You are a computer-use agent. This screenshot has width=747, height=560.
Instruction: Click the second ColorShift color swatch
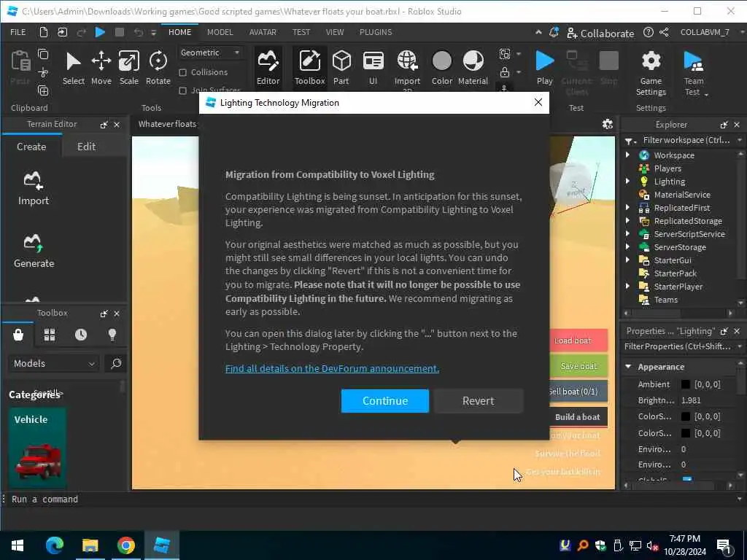686,433
